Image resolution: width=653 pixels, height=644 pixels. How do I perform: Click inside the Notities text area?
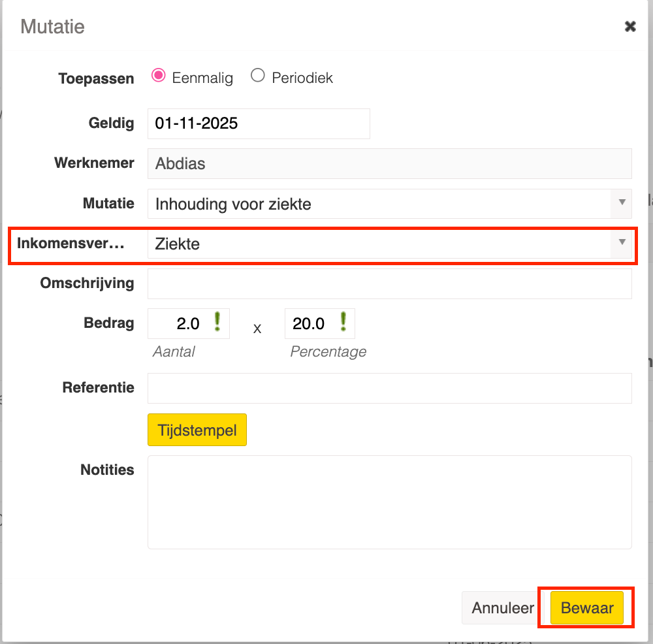point(389,502)
